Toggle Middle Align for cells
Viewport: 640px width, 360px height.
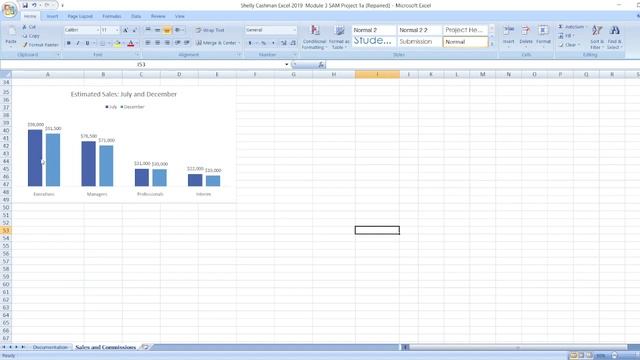[x=157, y=30]
